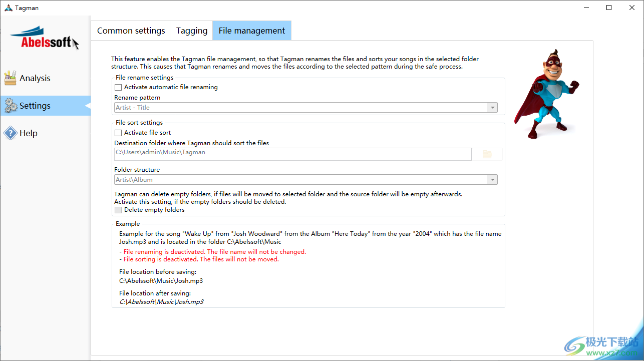644x361 pixels.
Task: Open the Rename pattern dropdown
Action: (x=306, y=108)
